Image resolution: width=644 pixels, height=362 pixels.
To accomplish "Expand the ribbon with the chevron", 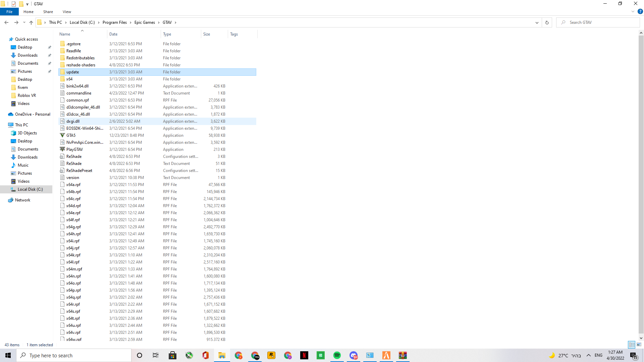I will (633, 11).
